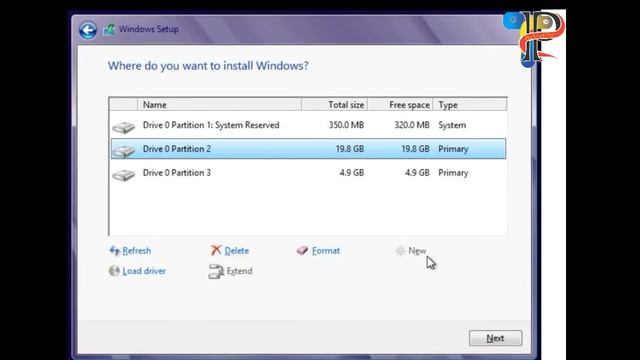Click Primary type for Partition 3
Screen dimensions: 640x360
453,173
